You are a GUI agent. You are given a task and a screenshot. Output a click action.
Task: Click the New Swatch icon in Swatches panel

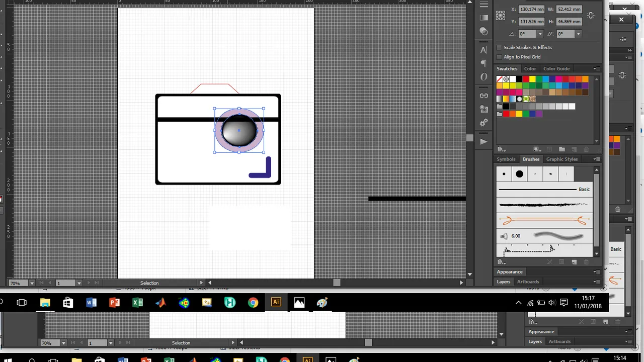click(574, 149)
